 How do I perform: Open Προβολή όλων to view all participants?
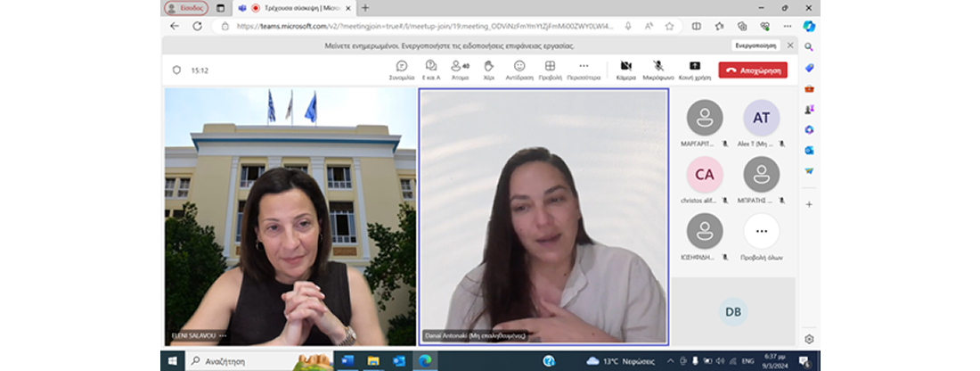tap(761, 231)
